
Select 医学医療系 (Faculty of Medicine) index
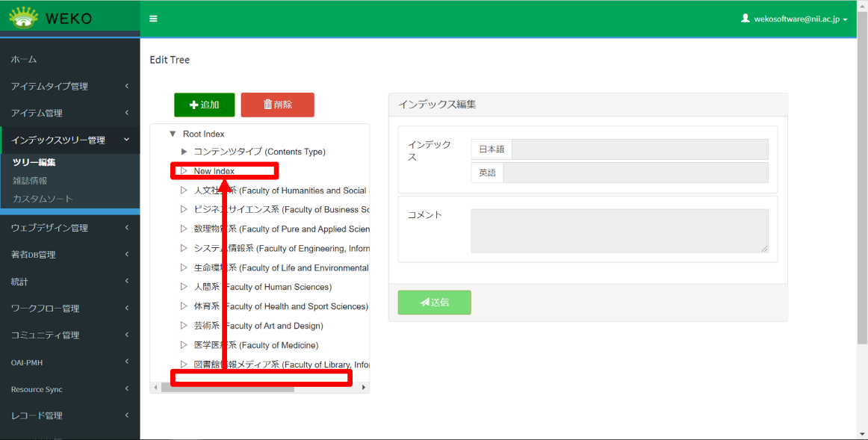tap(255, 345)
